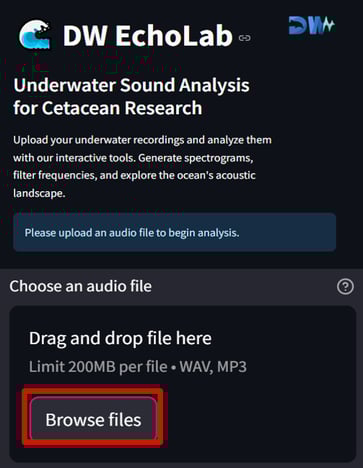This screenshot has height=468, width=363.
Task: Click the 'Upload your underwater recordings' description paragraph
Action: click(142, 166)
